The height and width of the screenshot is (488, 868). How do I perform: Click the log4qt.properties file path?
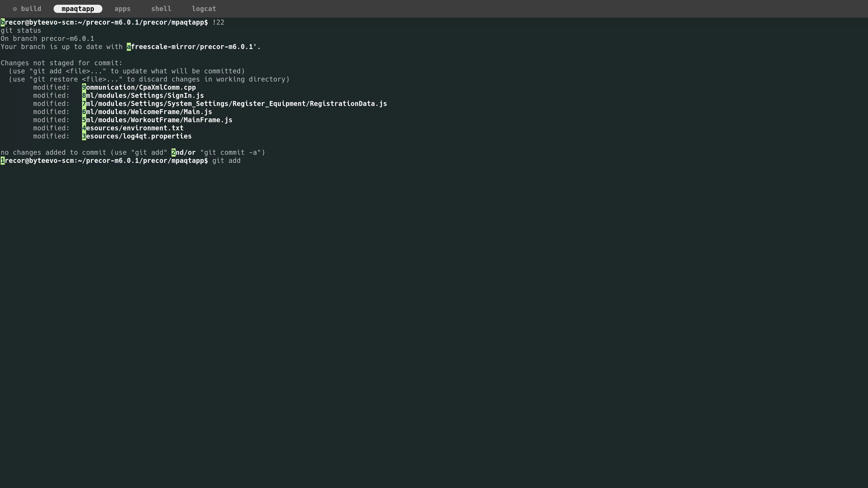coord(137,136)
